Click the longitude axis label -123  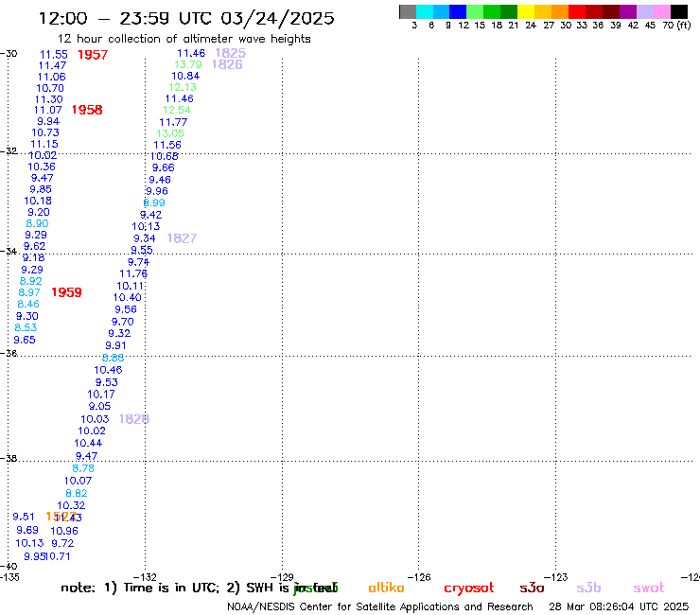556,577
